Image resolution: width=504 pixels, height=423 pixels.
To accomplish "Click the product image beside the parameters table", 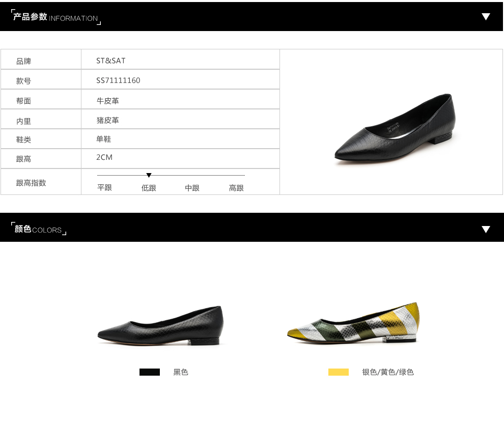I will click(395, 128).
